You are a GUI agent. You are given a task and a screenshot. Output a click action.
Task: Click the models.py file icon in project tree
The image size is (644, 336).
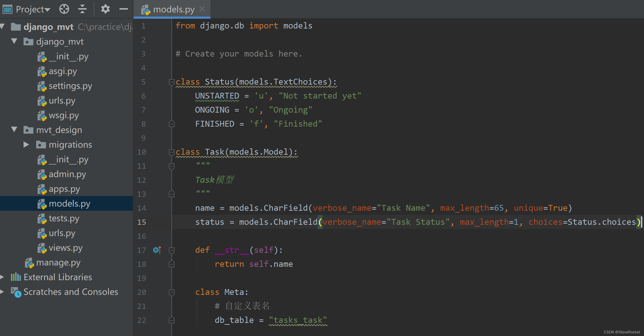42,204
